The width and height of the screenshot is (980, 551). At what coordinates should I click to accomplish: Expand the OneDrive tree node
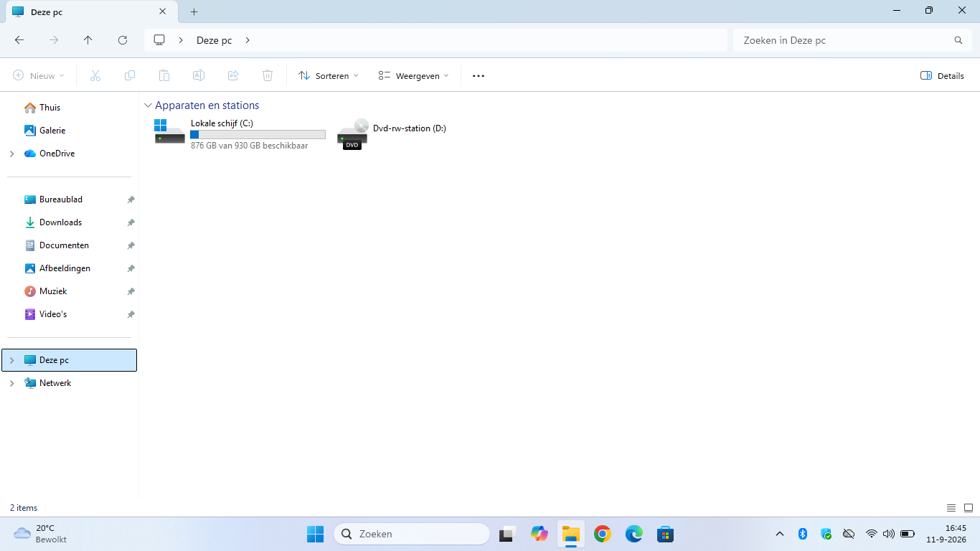point(11,154)
